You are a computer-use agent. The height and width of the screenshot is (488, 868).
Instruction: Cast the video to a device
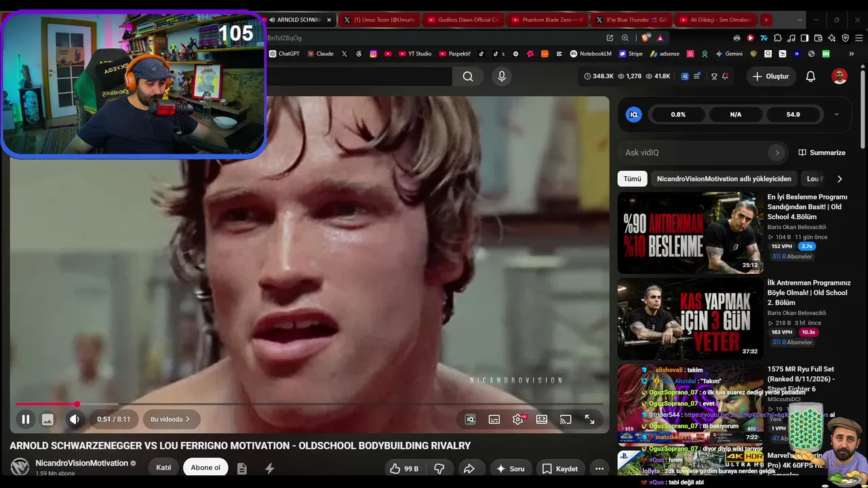[x=566, y=420]
